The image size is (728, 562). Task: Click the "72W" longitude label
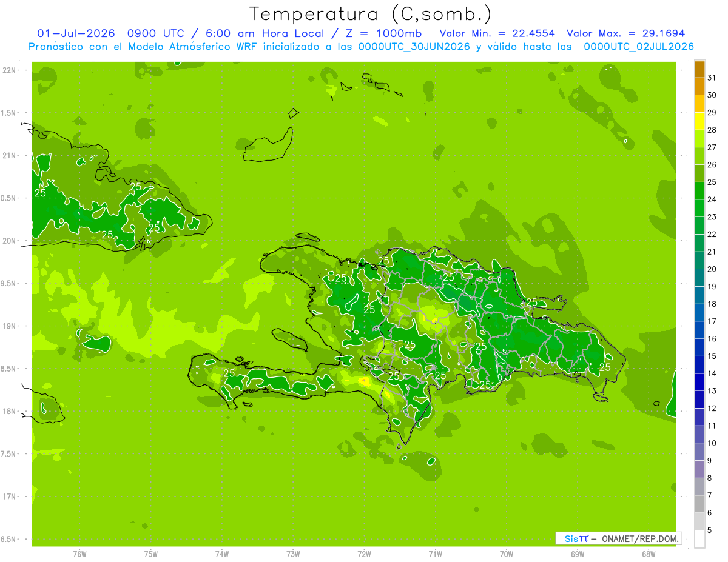click(364, 554)
